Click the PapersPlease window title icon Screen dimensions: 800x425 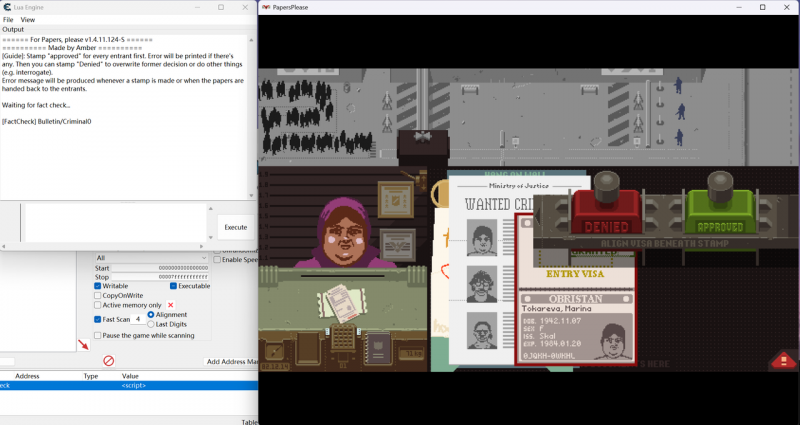pos(266,7)
